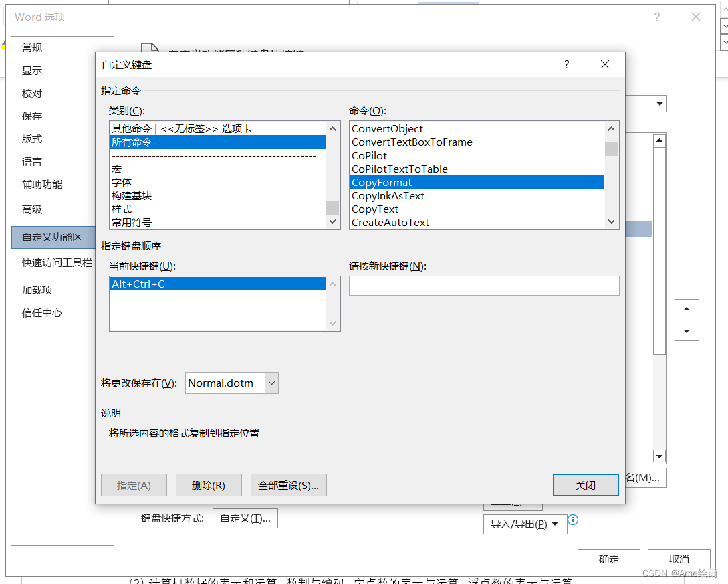Select 构建基块 category
Image resolution: width=728 pixels, height=584 pixels.
(x=218, y=196)
